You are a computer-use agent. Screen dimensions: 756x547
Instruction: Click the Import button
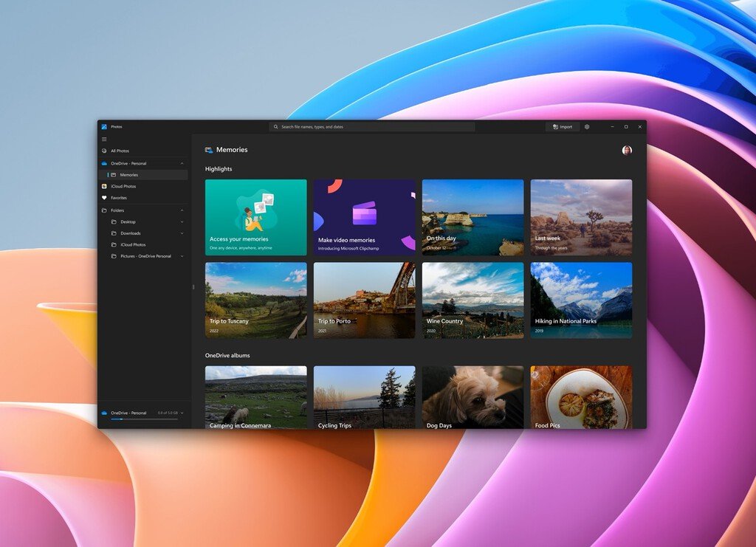coord(563,127)
